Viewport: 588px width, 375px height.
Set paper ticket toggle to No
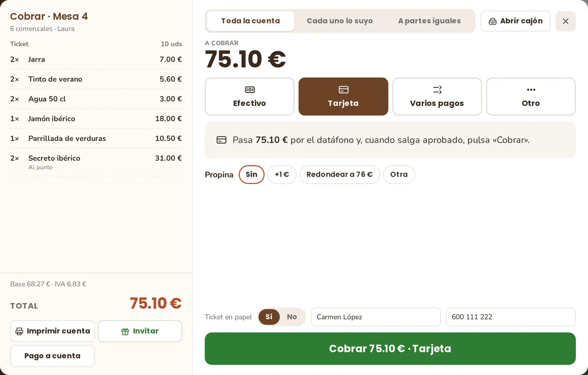tap(292, 317)
